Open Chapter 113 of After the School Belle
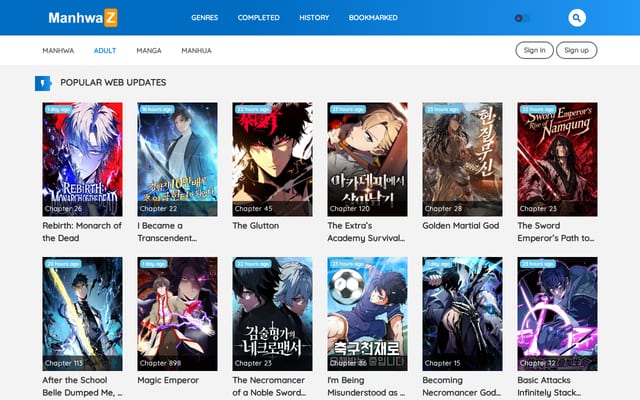The image size is (640, 400). [64, 363]
